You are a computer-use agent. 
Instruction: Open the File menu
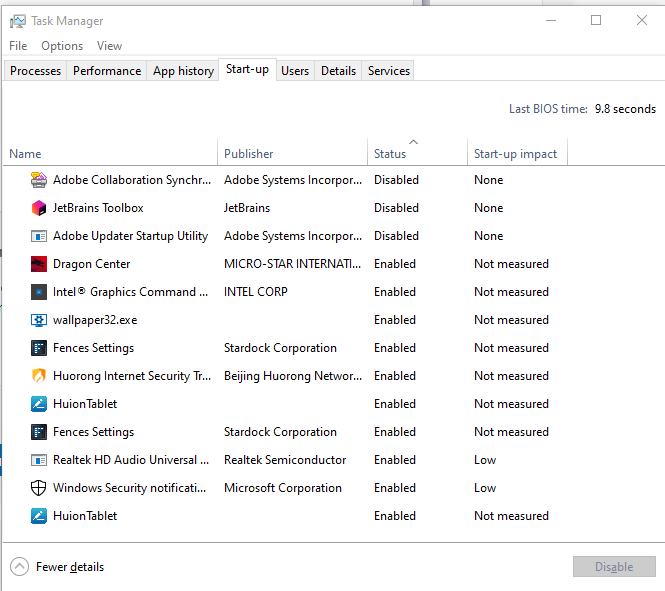pyautogui.click(x=18, y=45)
